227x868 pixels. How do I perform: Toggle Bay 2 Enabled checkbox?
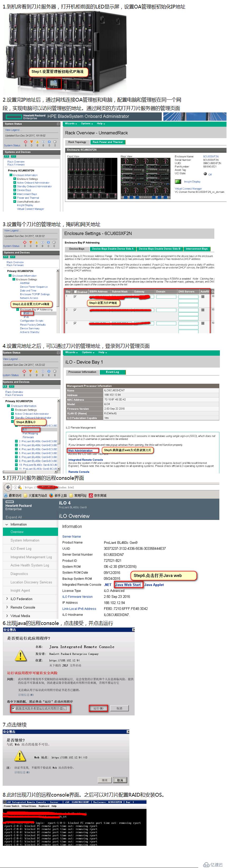coord(75,310)
